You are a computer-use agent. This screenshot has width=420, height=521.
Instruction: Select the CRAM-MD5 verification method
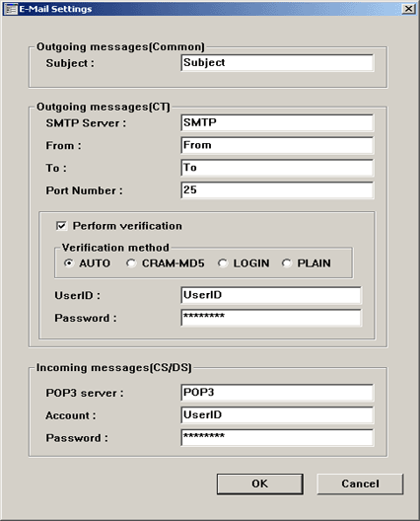[x=131, y=263]
